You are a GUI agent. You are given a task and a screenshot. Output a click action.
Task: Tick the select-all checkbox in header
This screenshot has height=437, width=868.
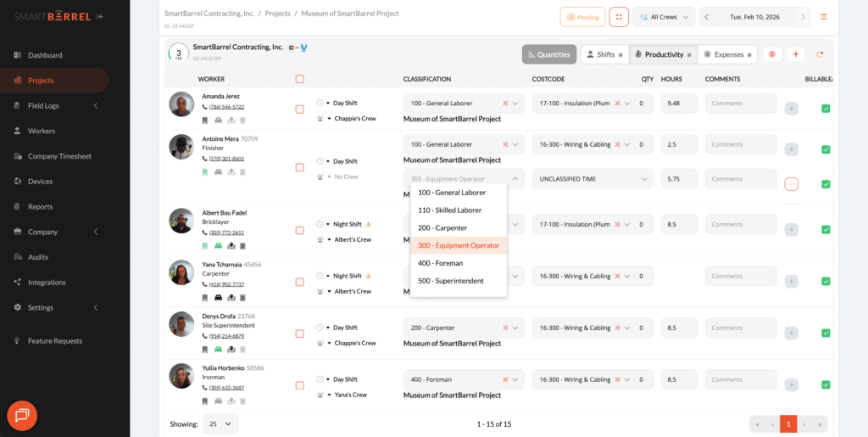[x=299, y=79]
